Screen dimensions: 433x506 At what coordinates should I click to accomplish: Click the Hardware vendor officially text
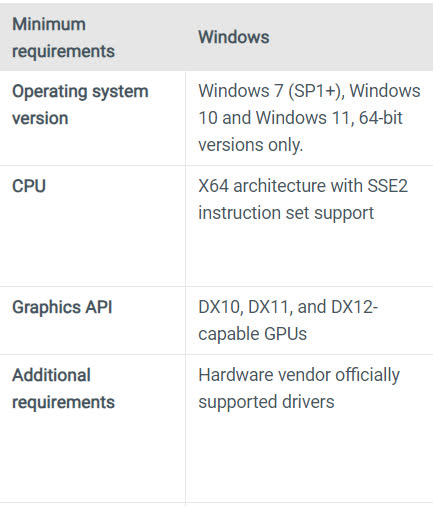point(299,375)
